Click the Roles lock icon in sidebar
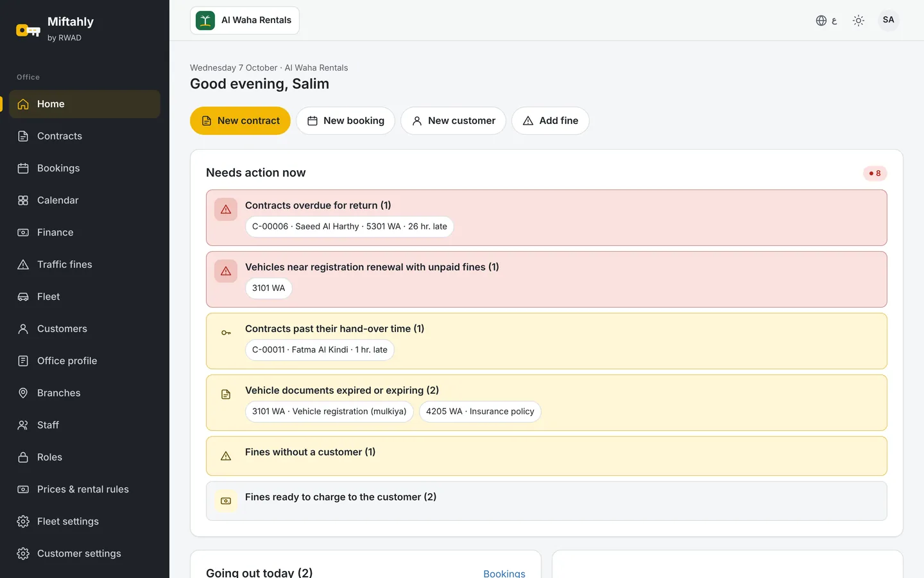This screenshot has width=924, height=578. click(x=23, y=457)
